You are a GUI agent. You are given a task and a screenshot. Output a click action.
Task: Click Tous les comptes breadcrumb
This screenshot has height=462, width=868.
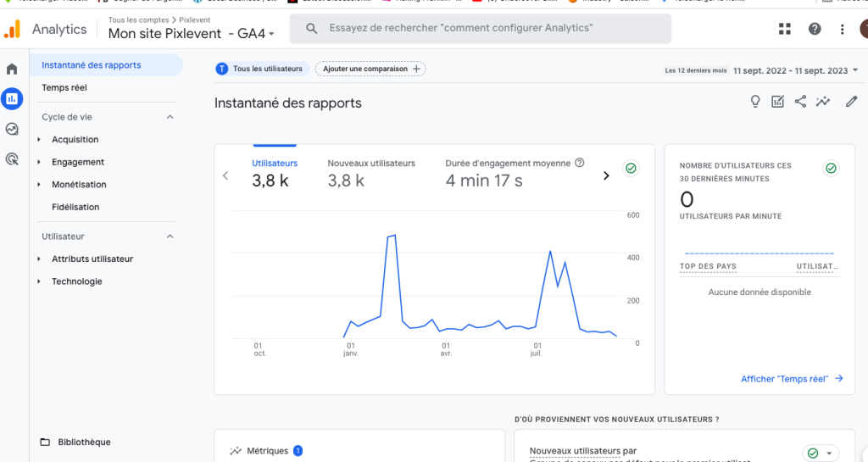(138, 19)
